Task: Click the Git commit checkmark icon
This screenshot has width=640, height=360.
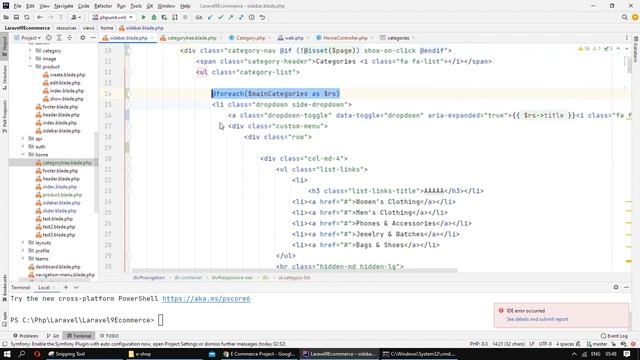Action: (220, 18)
